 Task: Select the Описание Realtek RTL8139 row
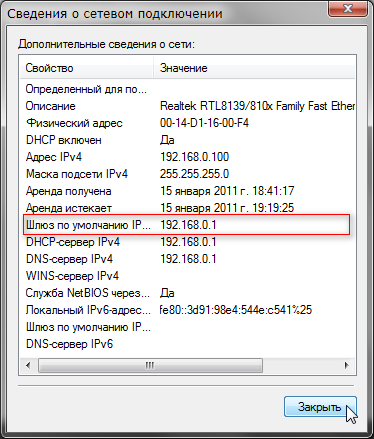click(x=188, y=106)
